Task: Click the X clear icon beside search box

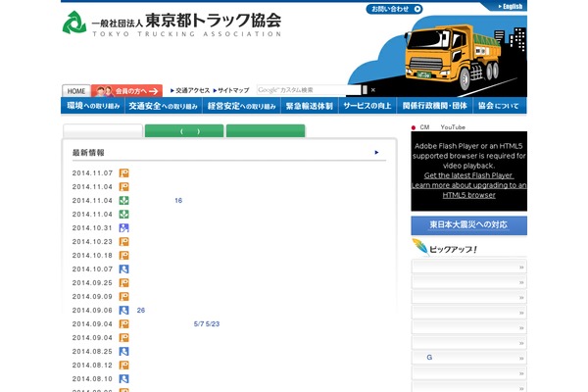Action: [x=373, y=90]
